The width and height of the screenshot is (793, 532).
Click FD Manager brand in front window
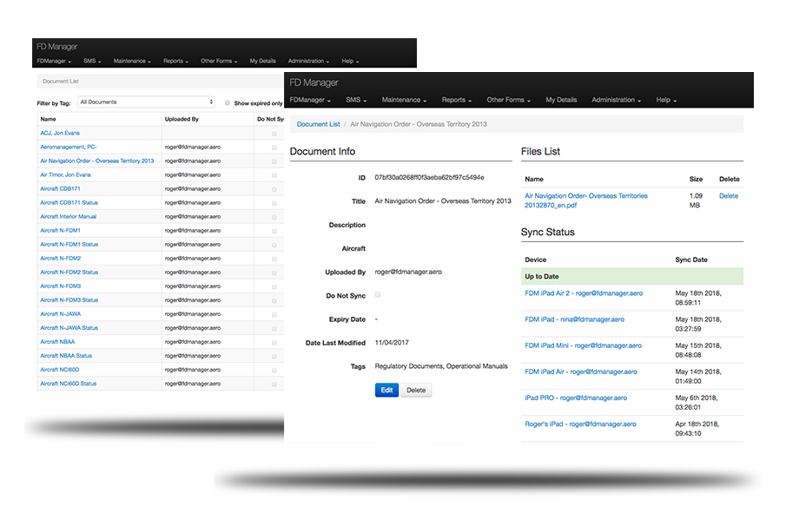click(x=314, y=82)
